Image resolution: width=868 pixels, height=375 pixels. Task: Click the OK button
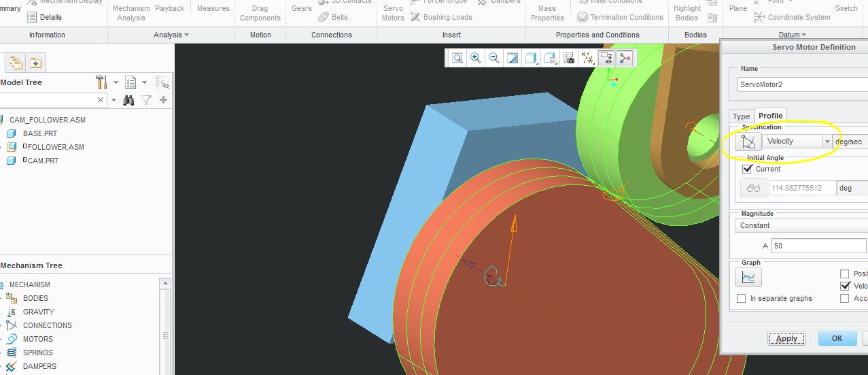coord(837,338)
